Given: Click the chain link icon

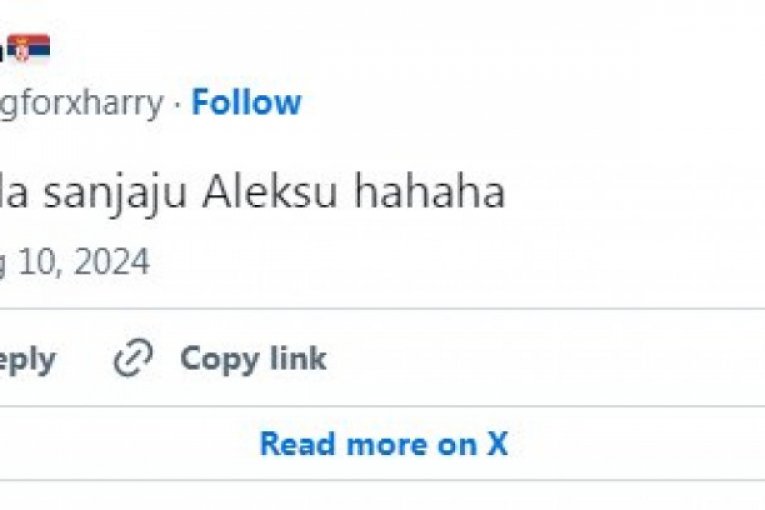Looking at the screenshot, I should (x=132, y=359).
